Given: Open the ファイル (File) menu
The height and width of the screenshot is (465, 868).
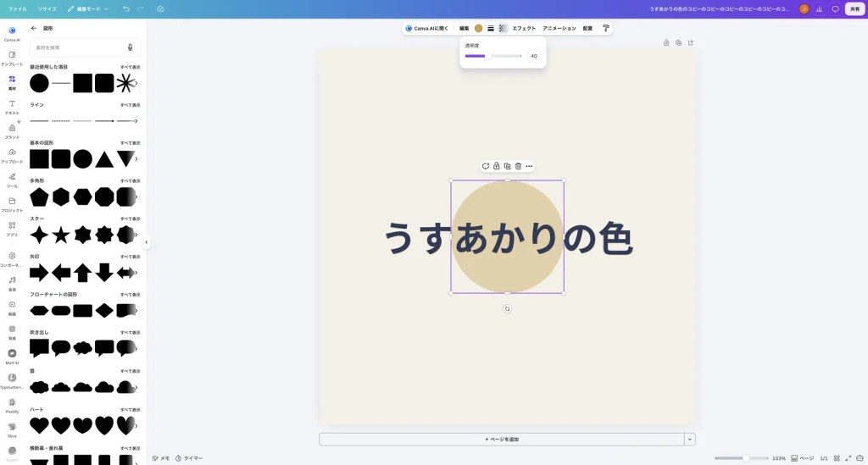Looking at the screenshot, I should point(17,8).
